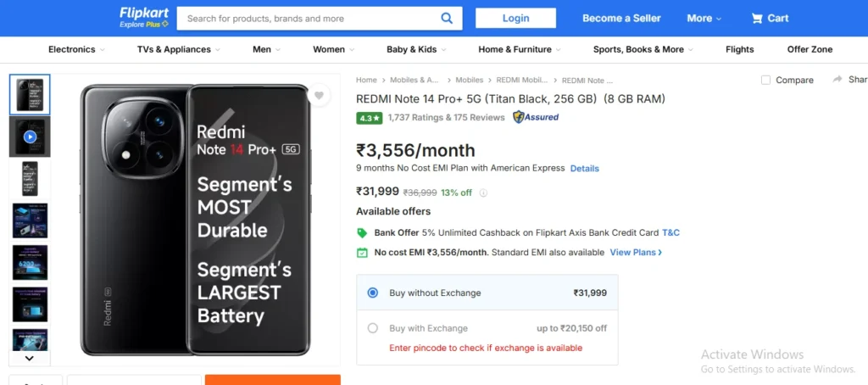
Task: Open View Plans link for EMI
Action: coord(636,252)
